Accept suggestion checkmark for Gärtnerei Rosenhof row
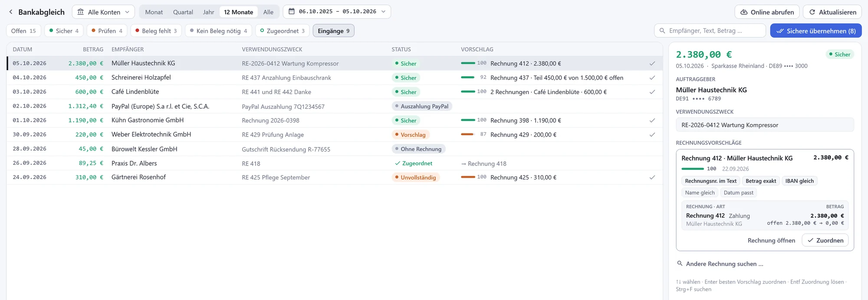This screenshot has width=868, height=300. click(652, 177)
